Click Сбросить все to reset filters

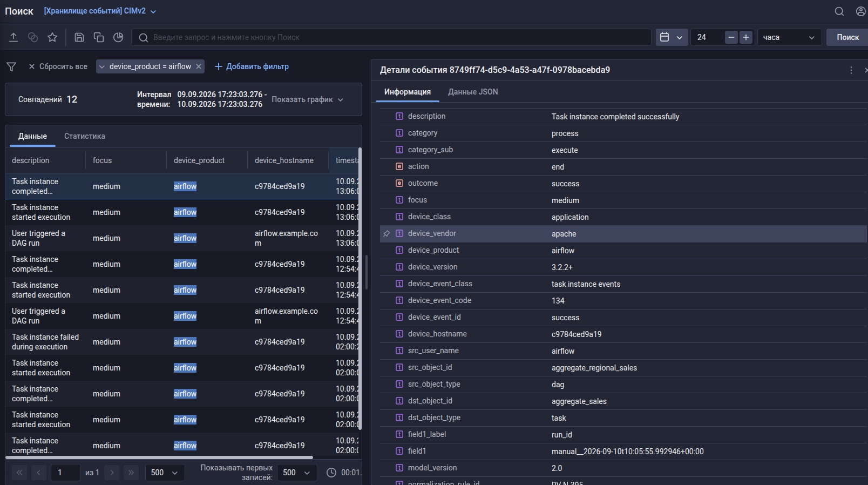point(58,66)
